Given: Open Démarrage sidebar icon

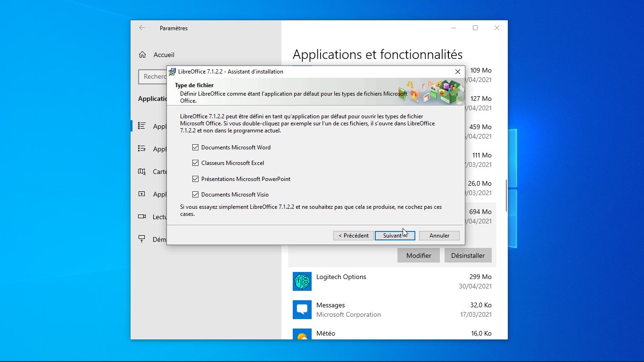Looking at the screenshot, I should (141, 239).
